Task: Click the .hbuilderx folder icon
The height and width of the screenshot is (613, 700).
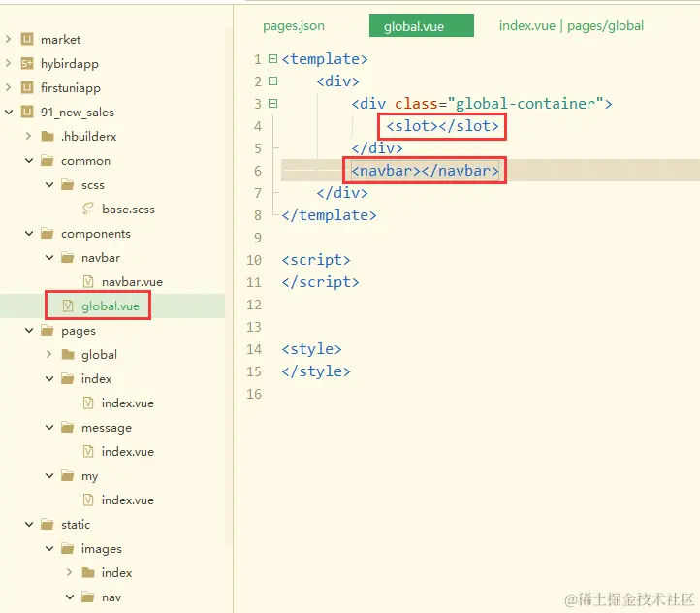Action: (x=48, y=136)
